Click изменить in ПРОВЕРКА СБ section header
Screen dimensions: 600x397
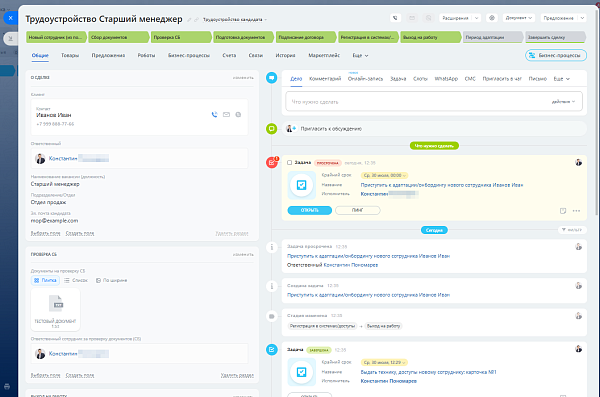click(x=243, y=254)
